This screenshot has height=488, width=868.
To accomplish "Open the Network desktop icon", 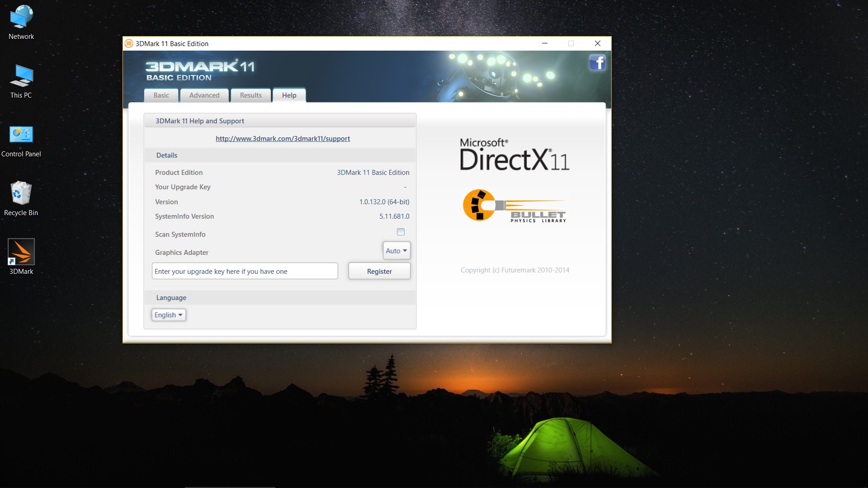I will coord(21,23).
